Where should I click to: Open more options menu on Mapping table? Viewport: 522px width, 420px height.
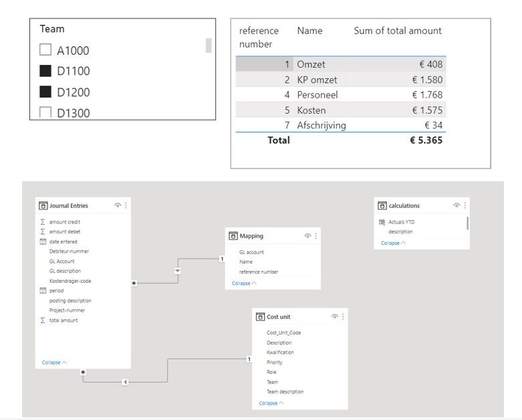(316, 236)
